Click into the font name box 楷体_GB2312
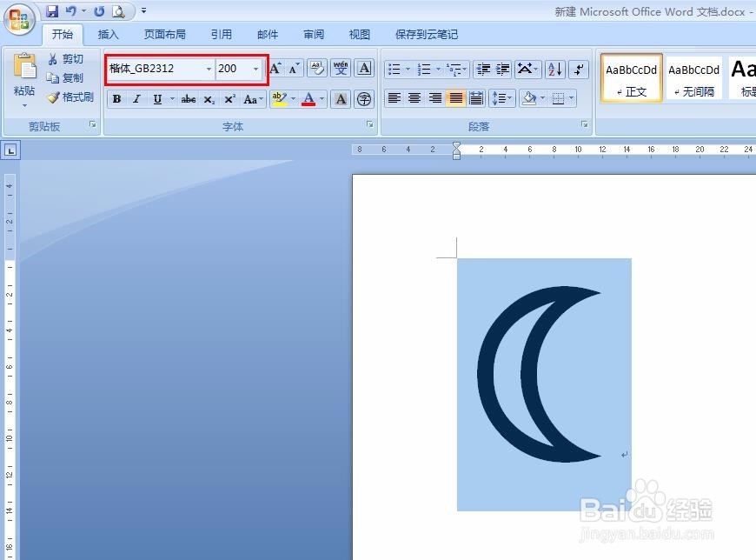Image resolution: width=756 pixels, height=560 pixels. click(156, 69)
